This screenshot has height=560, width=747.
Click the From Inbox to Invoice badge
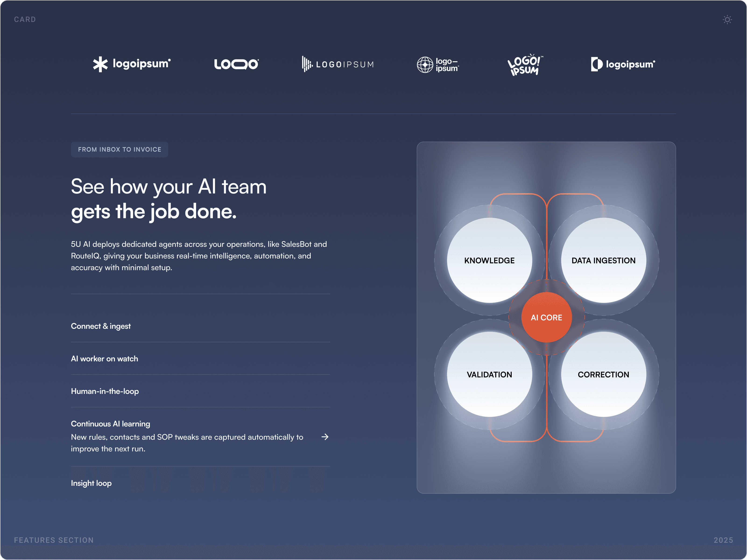(x=120, y=150)
